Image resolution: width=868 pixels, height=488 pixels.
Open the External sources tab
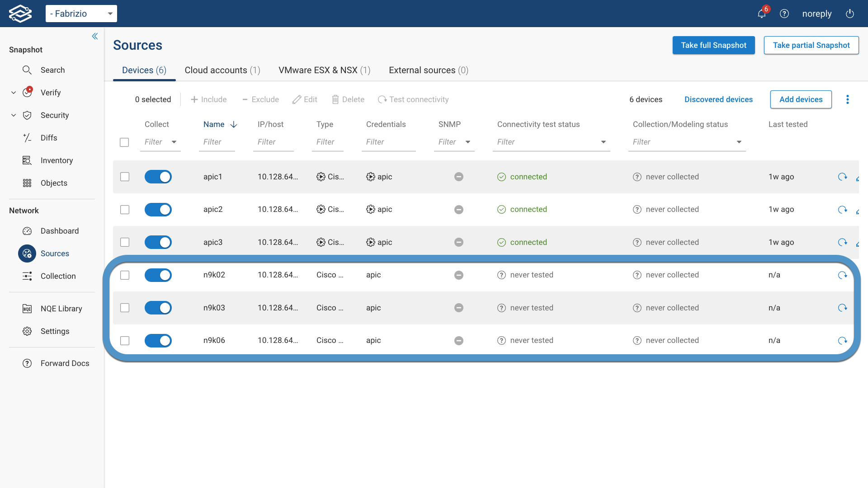pyautogui.click(x=428, y=70)
